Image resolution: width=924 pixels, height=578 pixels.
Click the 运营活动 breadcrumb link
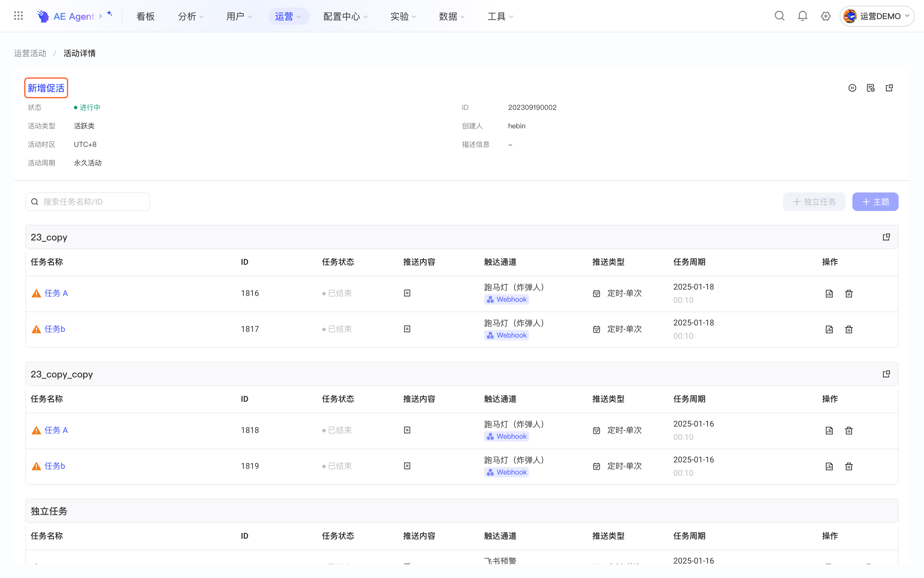(x=30, y=53)
